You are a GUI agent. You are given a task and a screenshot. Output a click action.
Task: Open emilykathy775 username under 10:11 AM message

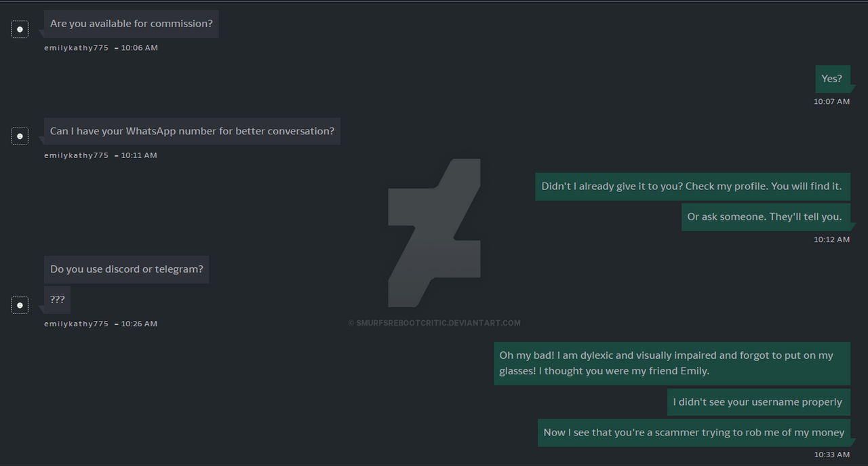[x=76, y=155]
